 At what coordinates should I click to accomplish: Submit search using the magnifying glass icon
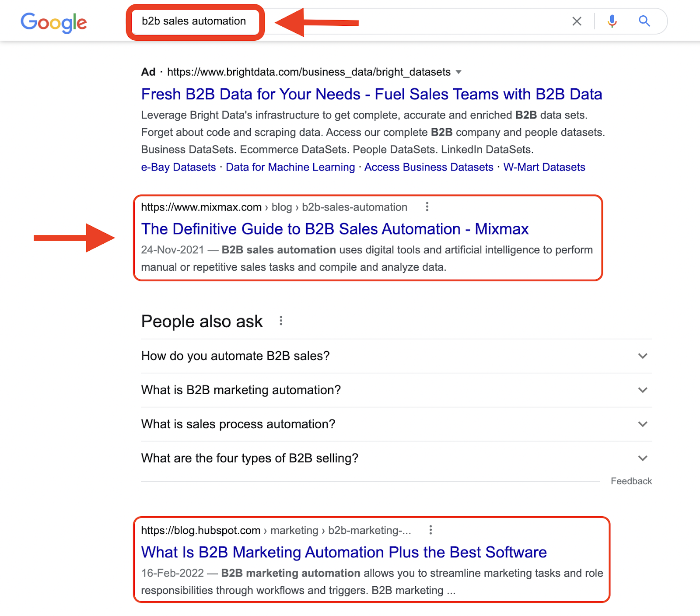click(644, 21)
